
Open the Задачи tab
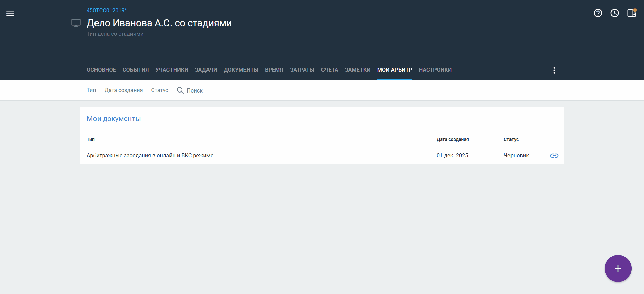[x=206, y=70]
